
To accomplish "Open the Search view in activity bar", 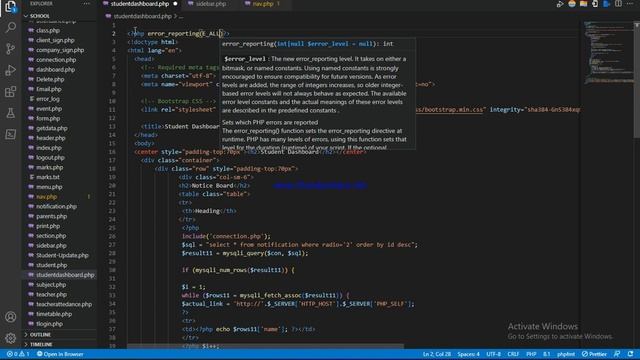I will (11, 27).
